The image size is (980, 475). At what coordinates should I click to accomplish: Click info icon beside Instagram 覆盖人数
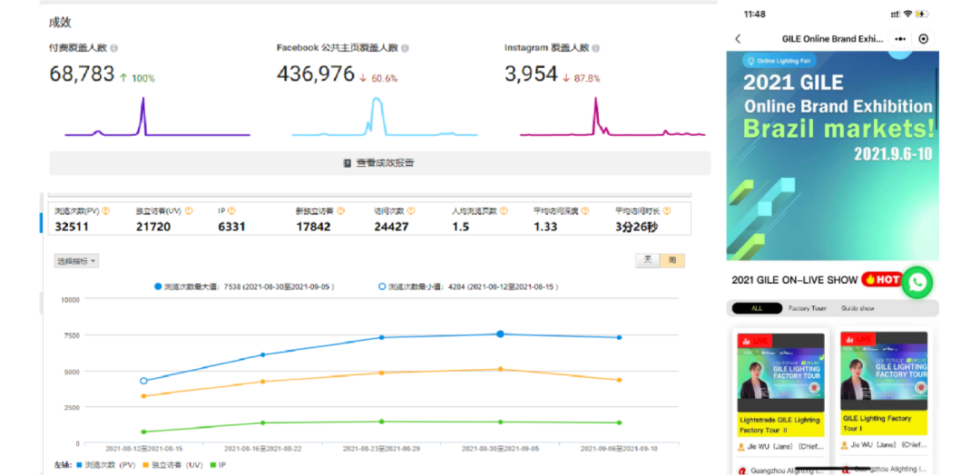tap(595, 48)
